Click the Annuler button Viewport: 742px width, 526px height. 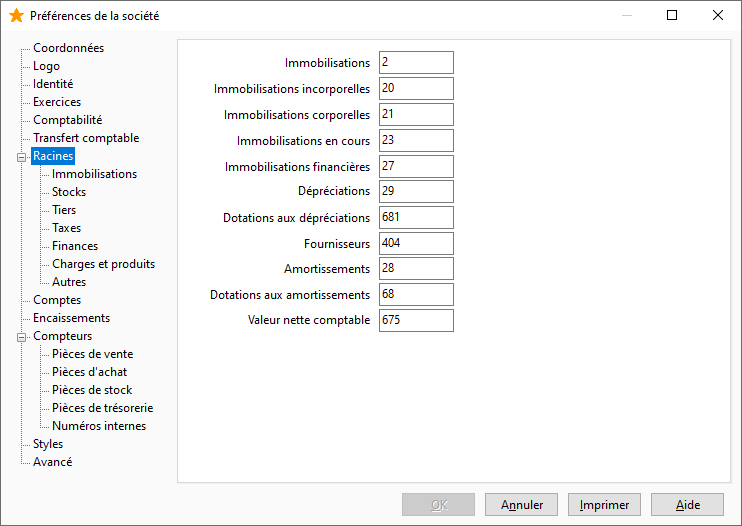point(521,505)
